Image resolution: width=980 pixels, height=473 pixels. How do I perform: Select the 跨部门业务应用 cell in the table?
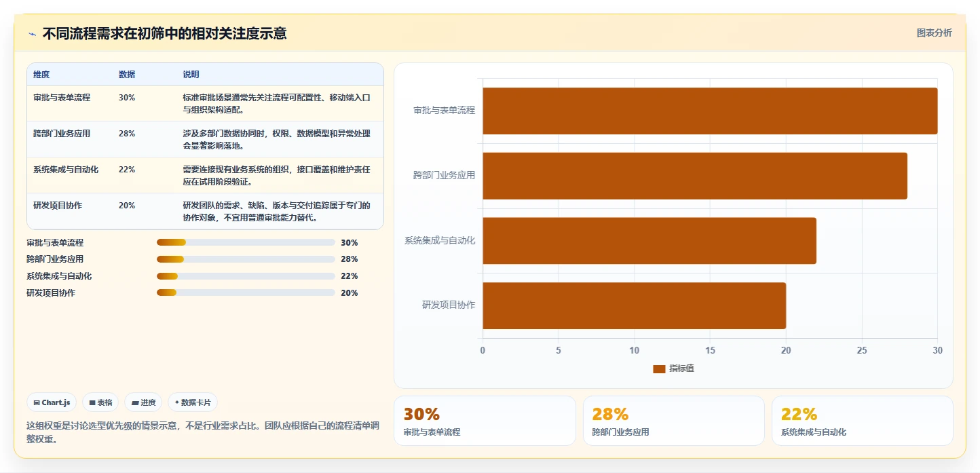[62, 134]
